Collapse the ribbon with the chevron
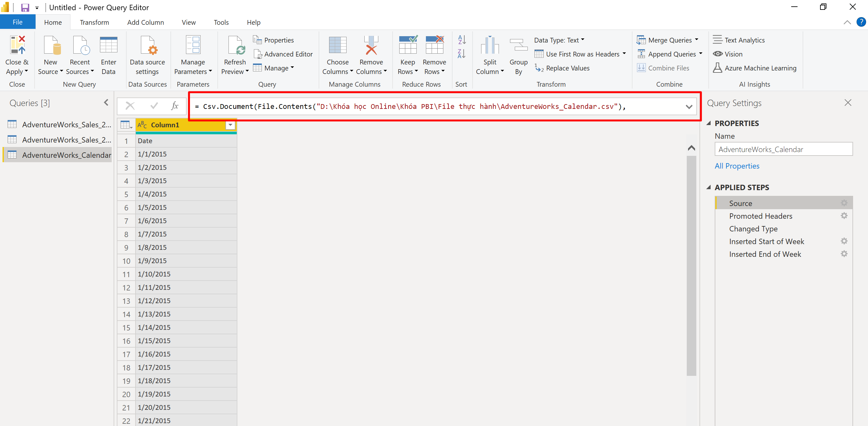The width and height of the screenshot is (868, 426). click(847, 22)
